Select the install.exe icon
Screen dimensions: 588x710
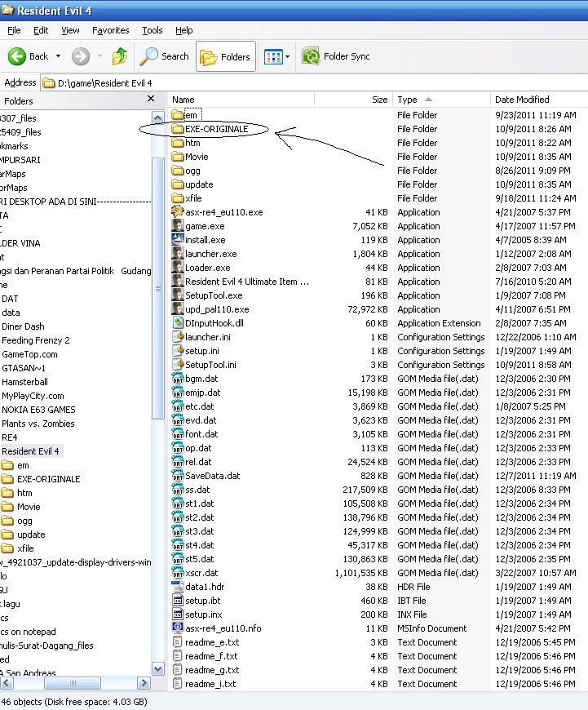178,240
